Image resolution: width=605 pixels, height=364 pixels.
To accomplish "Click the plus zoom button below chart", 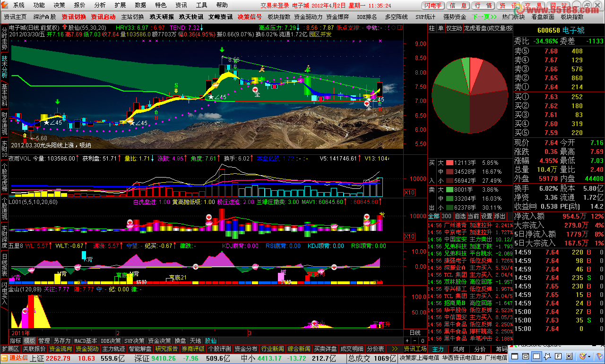I will click(x=407, y=340).
